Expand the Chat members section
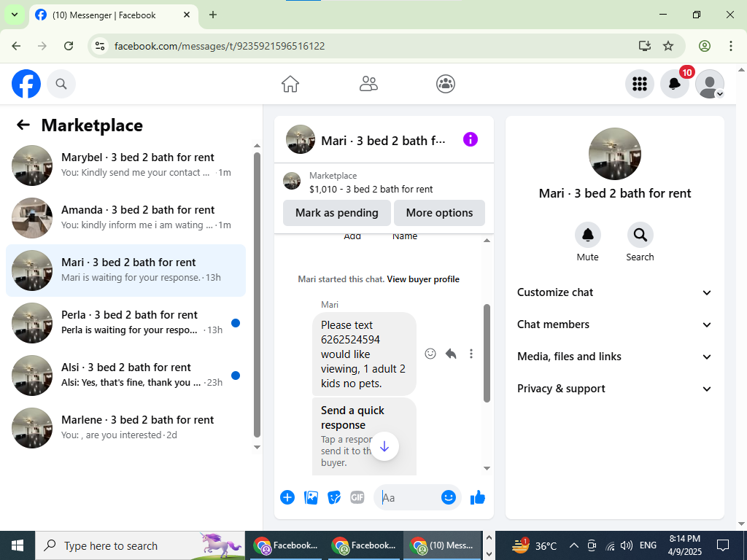The image size is (747, 560). pyautogui.click(x=614, y=324)
